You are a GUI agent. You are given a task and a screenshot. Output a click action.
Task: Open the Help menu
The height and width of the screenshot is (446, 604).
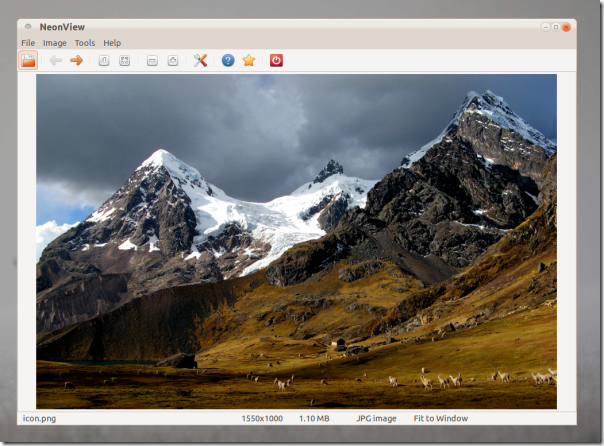pyautogui.click(x=112, y=43)
